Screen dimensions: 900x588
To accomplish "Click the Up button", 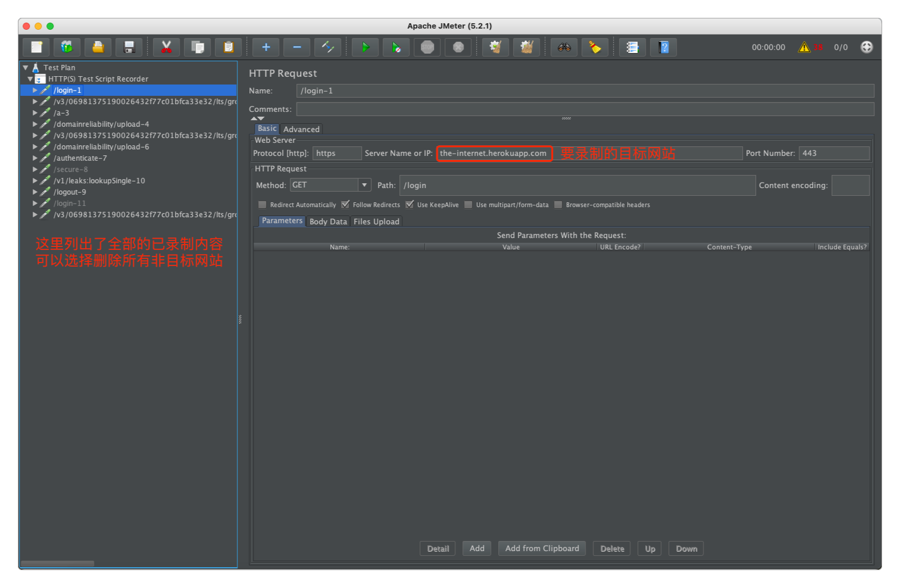I will (x=650, y=549).
